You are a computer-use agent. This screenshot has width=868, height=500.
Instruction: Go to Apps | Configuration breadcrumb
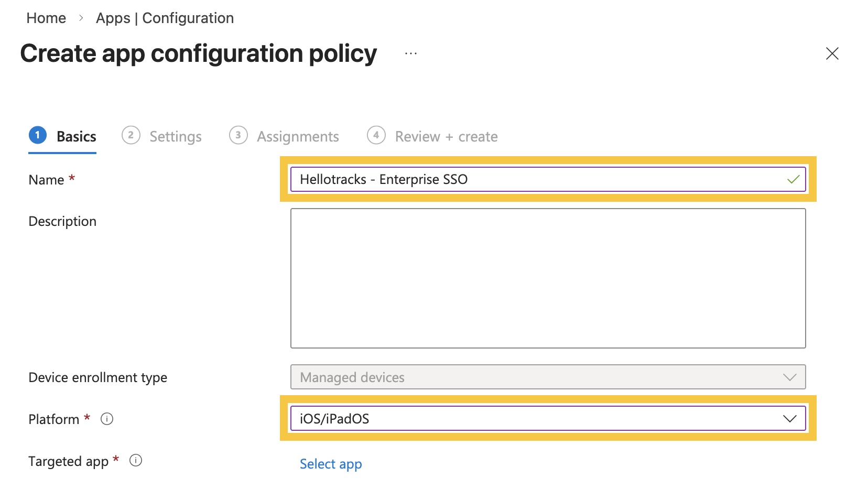[165, 18]
